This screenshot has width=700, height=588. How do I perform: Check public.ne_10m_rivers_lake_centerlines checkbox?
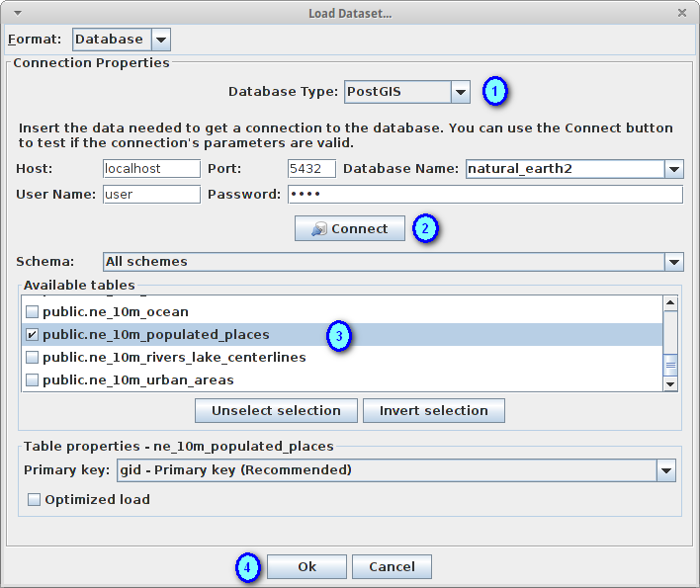coord(33,357)
